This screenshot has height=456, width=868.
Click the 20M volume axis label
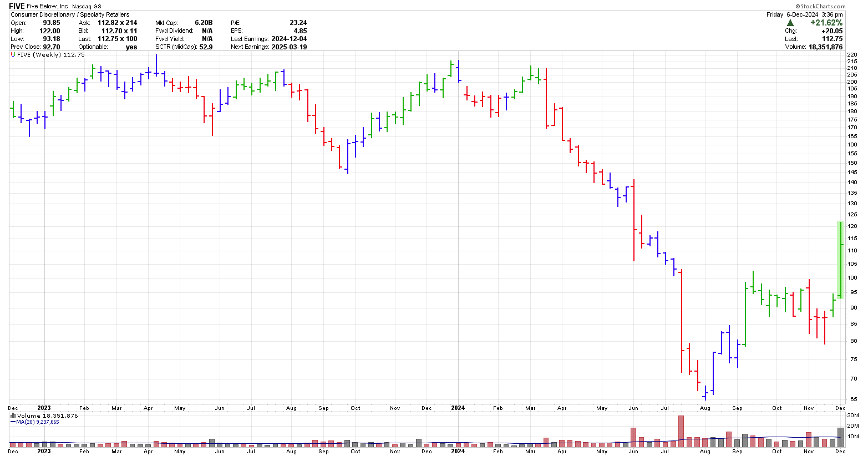(852, 426)
